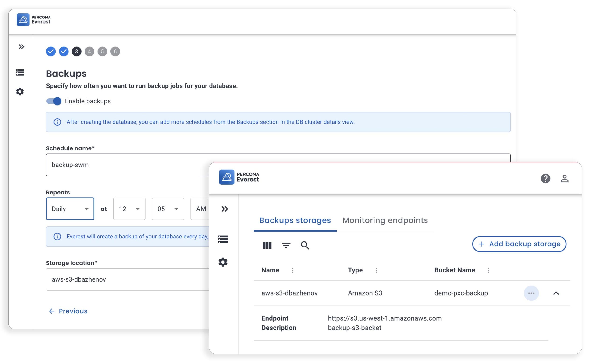Open the settings gear in back window sidebar
The height and width of the screenshot is (364, 598).
[x=20, y=92]
